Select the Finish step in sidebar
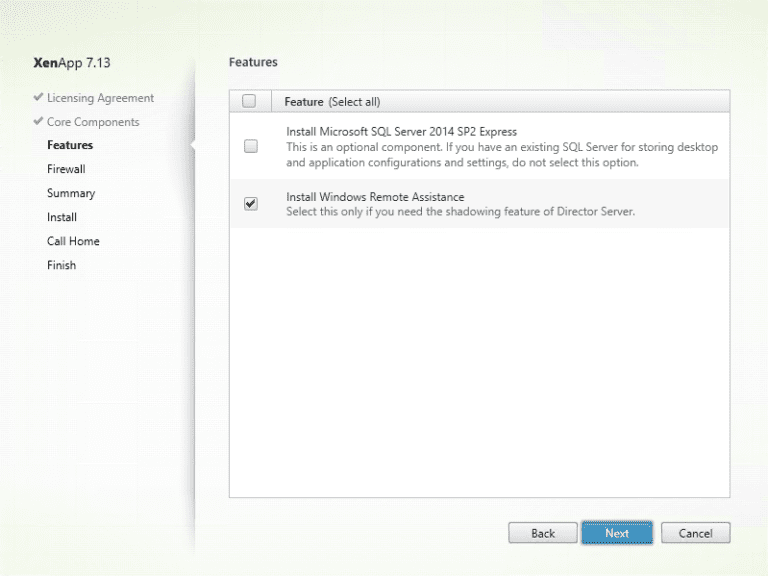The width and height of the screenshot is (768, 576). [61, 266]
